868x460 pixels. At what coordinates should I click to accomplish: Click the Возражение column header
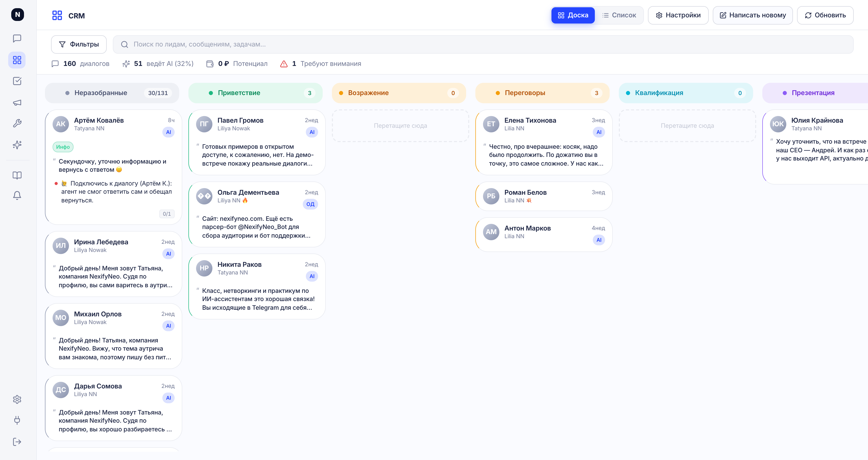tap(399, 93)
